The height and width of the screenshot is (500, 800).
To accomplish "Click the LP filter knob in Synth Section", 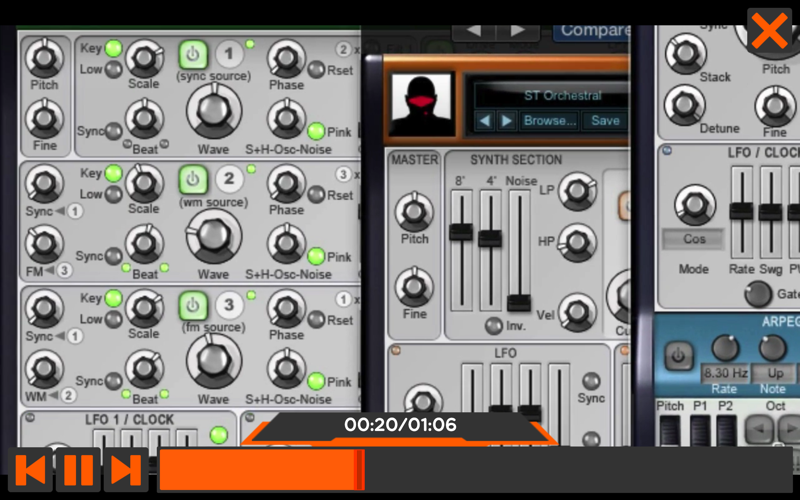I will (577, 192).
